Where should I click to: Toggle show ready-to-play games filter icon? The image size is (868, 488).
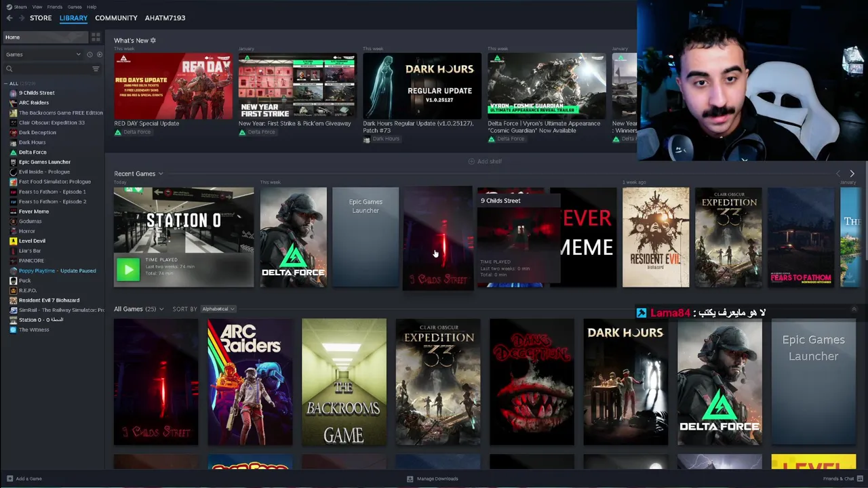pyautogui.click(x=100, y=54)
